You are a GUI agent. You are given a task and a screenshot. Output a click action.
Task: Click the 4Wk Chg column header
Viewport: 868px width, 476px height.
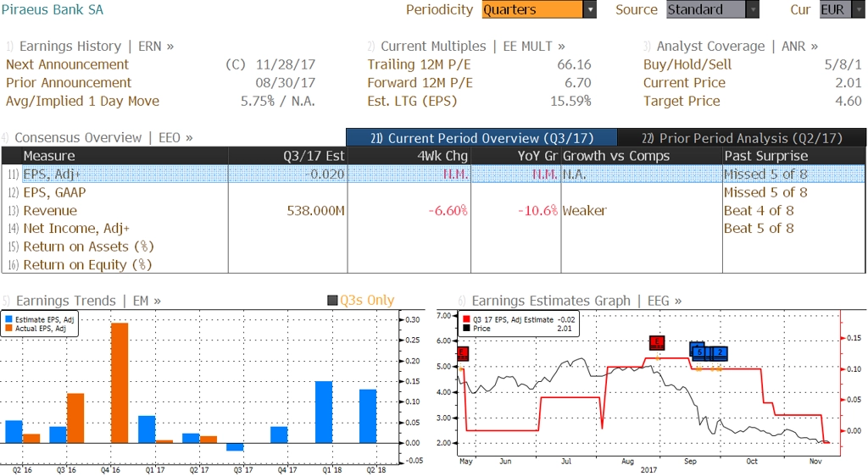coord(409,156)
